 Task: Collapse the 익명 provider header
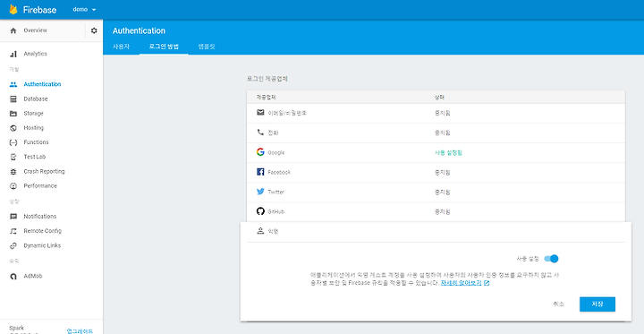click(436, 232)
